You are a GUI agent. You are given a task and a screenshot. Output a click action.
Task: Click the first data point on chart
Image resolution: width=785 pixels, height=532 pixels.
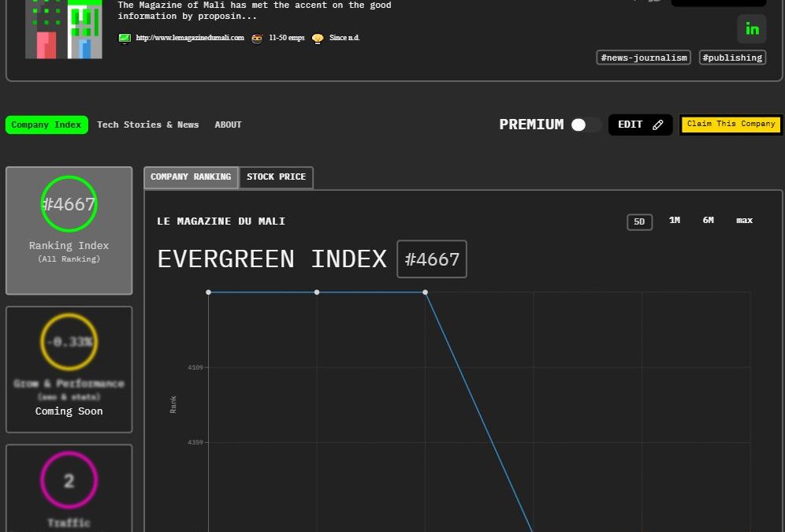click(208, 292)
